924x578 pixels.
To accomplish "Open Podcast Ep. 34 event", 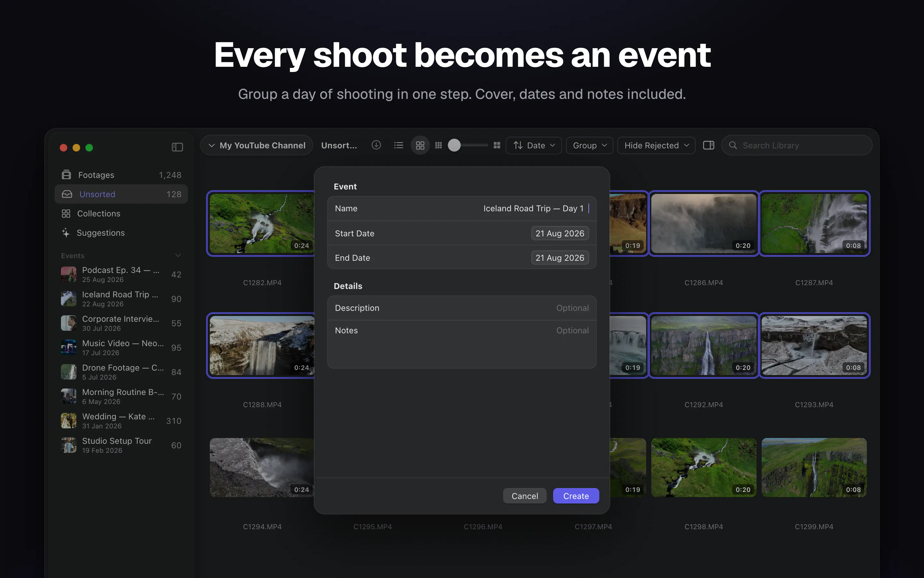I will (121, 275).
